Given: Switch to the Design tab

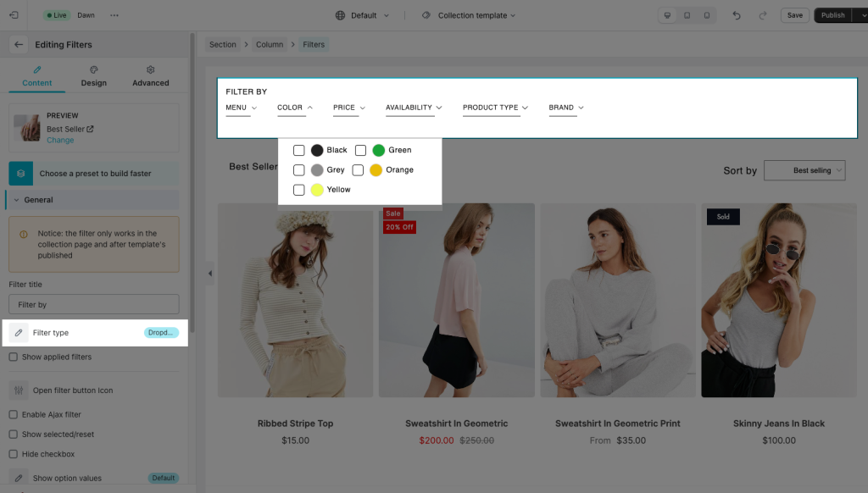Looking at the screenshot, I should (x=93, y=77).
